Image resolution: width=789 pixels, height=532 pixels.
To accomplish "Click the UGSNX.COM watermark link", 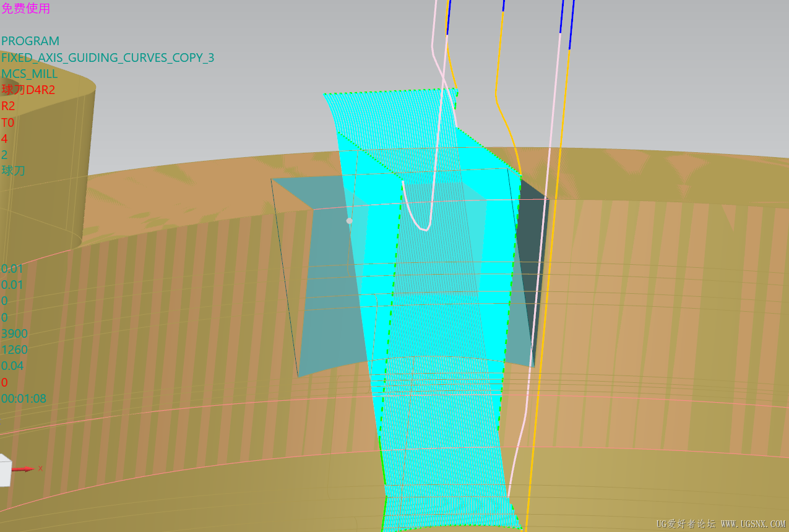I will (x=753, y=524).
